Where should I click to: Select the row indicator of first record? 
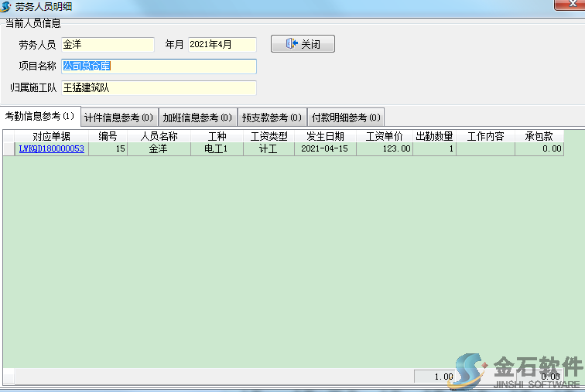coord(8,149)
